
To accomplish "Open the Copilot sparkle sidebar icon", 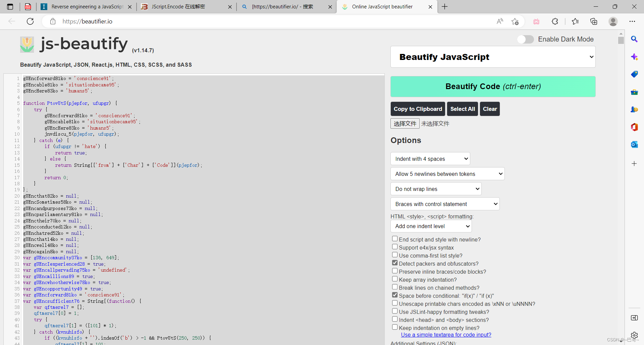I will click(634, 57).
